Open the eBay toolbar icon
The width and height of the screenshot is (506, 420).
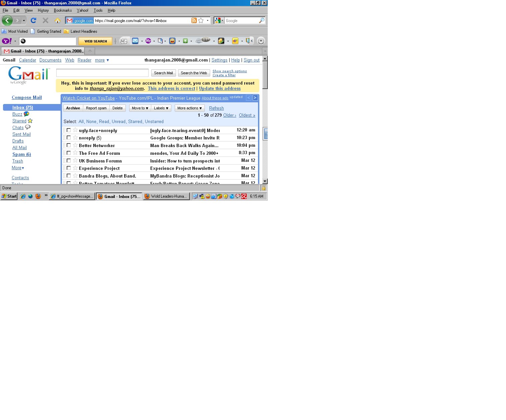coord(235,41)
